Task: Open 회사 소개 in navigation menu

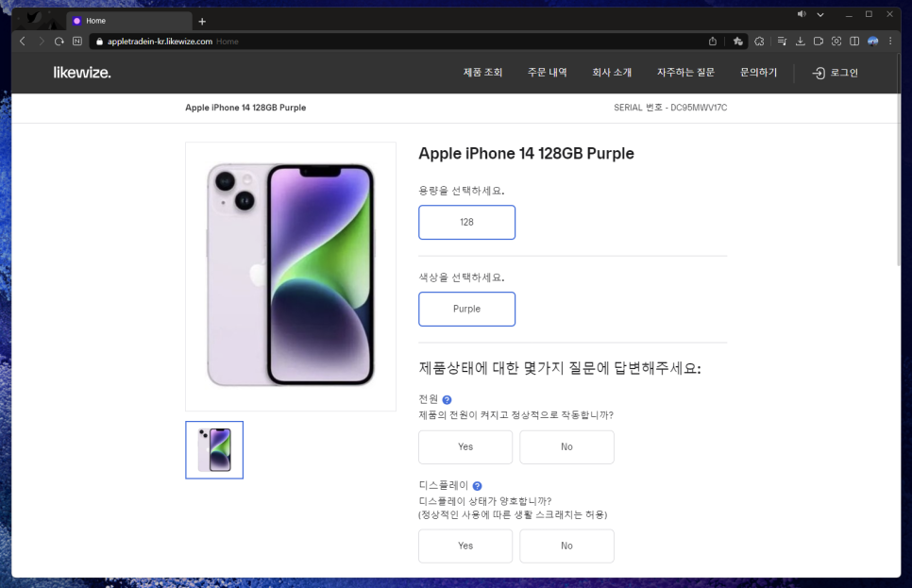Action: click(x=612, y=73)
